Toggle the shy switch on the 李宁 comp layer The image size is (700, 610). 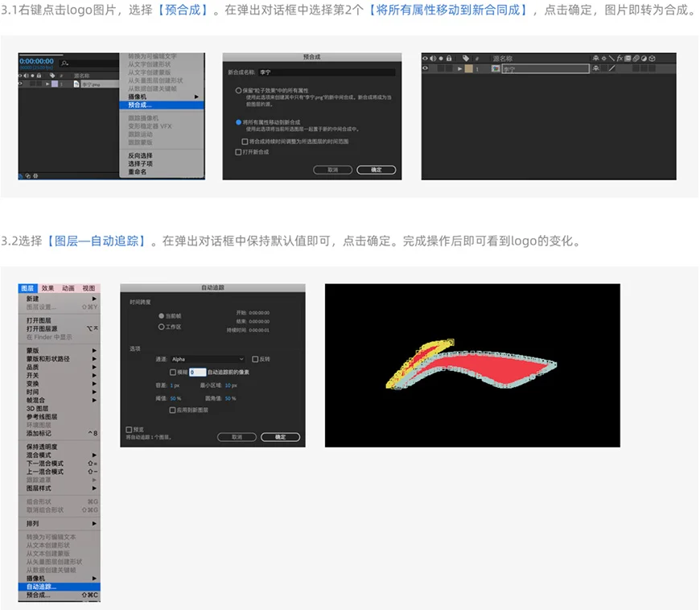pos(596,68)
